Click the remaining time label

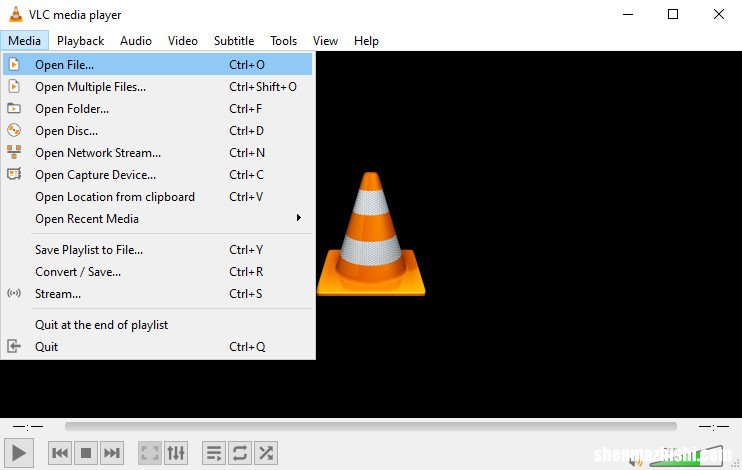tap(714, 426)
